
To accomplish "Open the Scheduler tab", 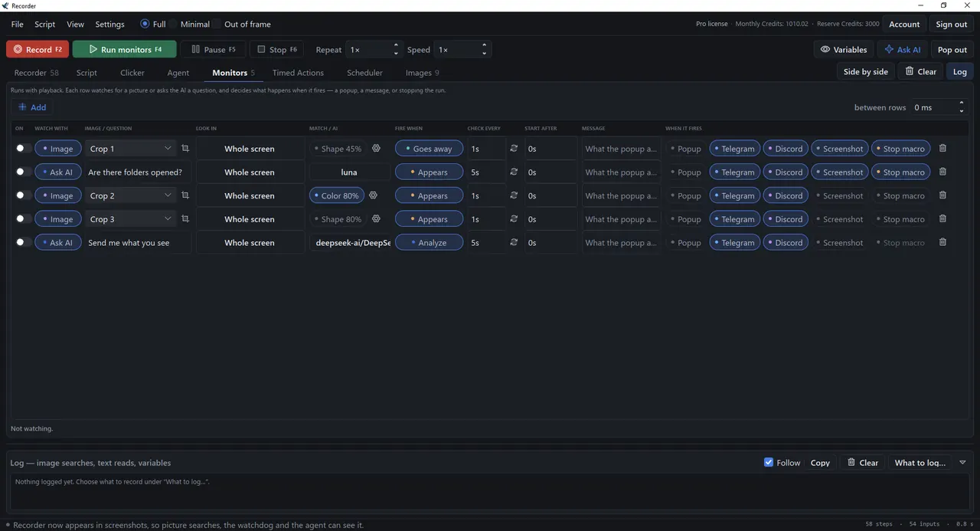I will (364, 73).
